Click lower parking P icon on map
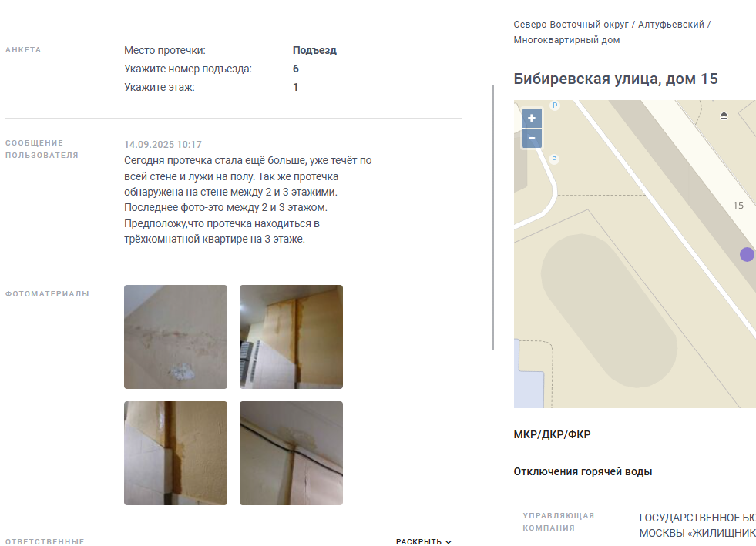This screenshot has height=546, width=756. point(554,159)
